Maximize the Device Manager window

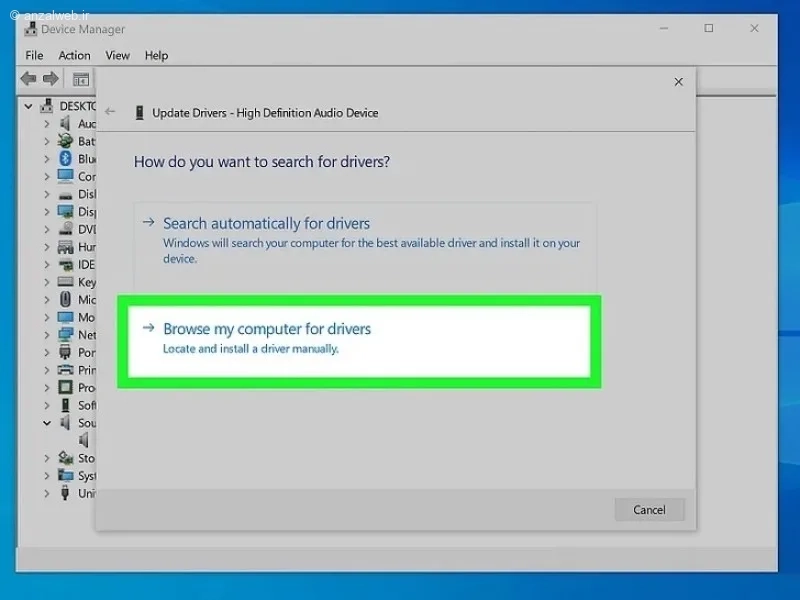(x=709, y=28)
